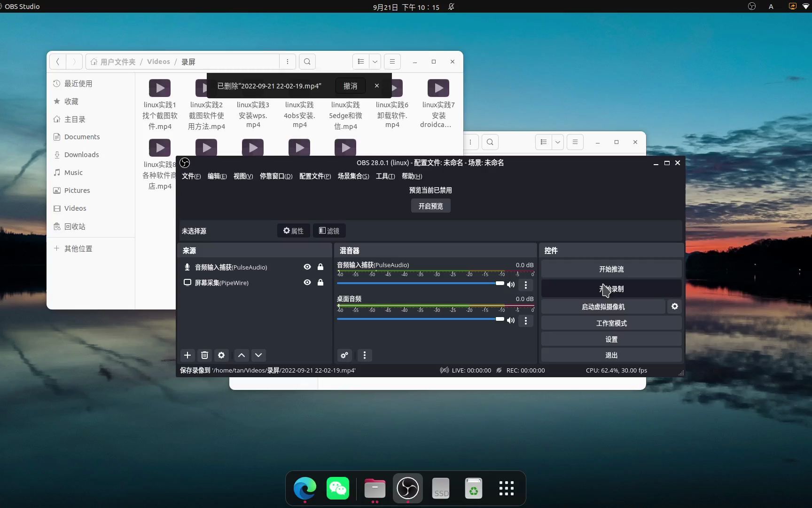Image resolution: width=812 pixels, height=508 pixels.
Task: Open the hamburger menu in the 录屏 file manager
Action: (392, 62)
